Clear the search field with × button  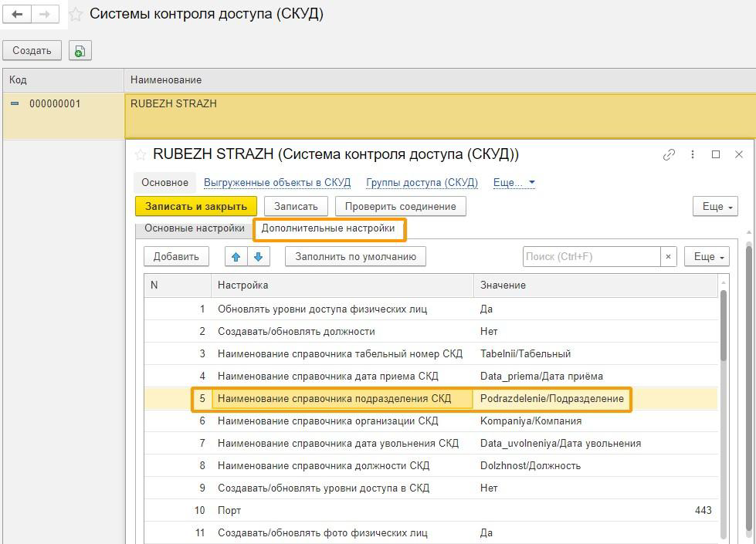point(669,257)
